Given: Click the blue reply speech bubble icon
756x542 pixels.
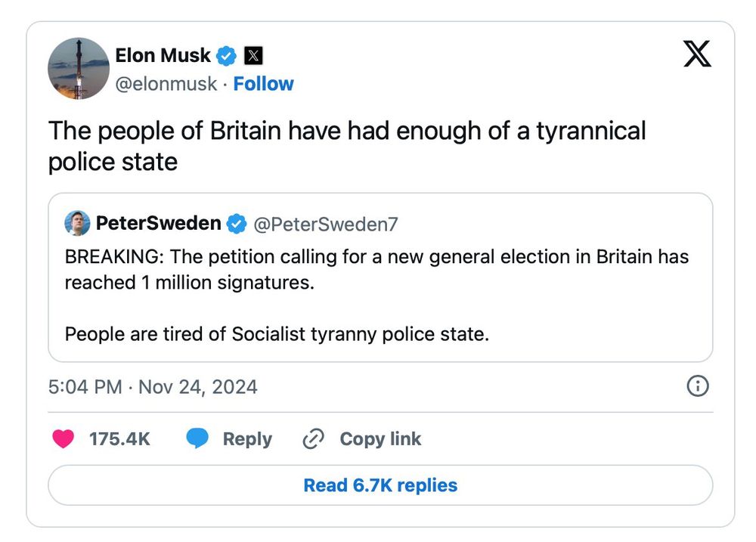Looking at the screenshot, I should tap(197, 439).
